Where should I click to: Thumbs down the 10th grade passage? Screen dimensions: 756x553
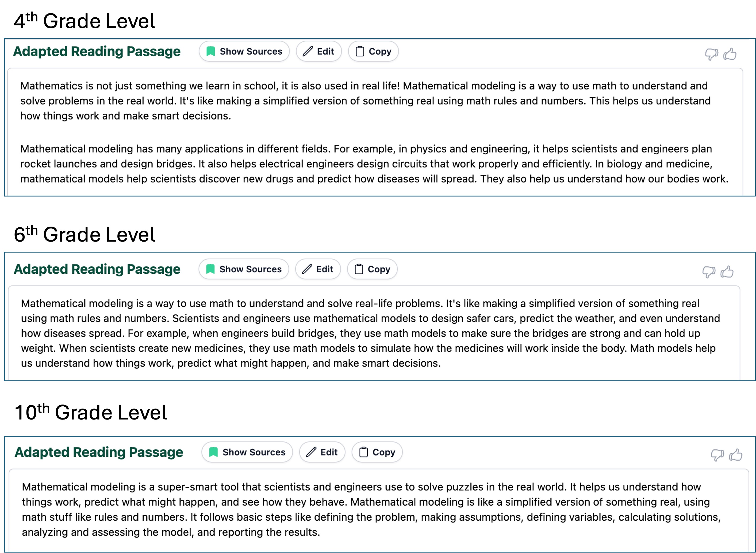[x=717, y=455]
